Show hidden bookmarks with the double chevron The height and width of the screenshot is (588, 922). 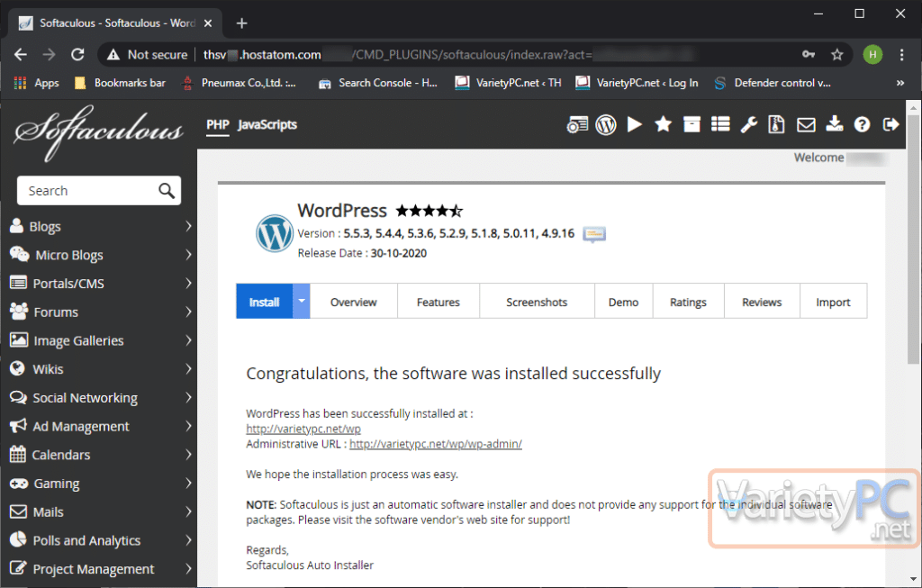[x=899, y=83]
